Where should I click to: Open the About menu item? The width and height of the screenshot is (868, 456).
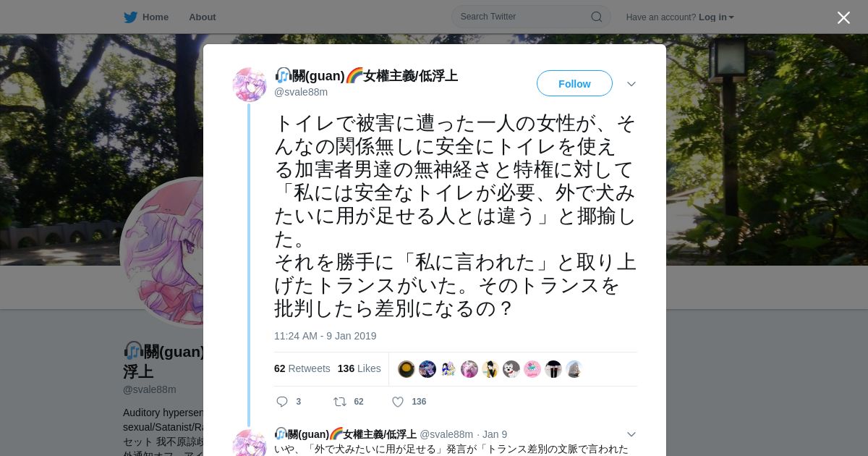pyautogui.click(x=203, y=17)
